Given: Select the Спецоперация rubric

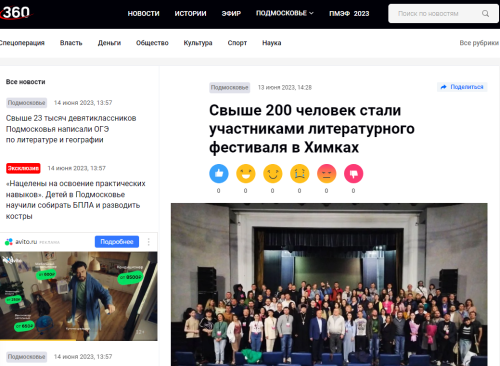Looking at the screenshot, I should (22, 43).
